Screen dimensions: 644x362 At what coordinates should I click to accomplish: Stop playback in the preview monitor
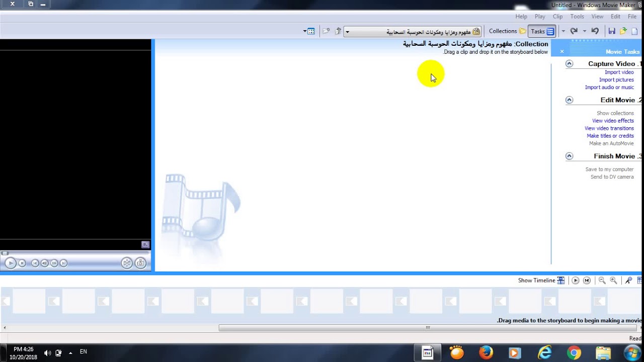[x=22, y=263]
